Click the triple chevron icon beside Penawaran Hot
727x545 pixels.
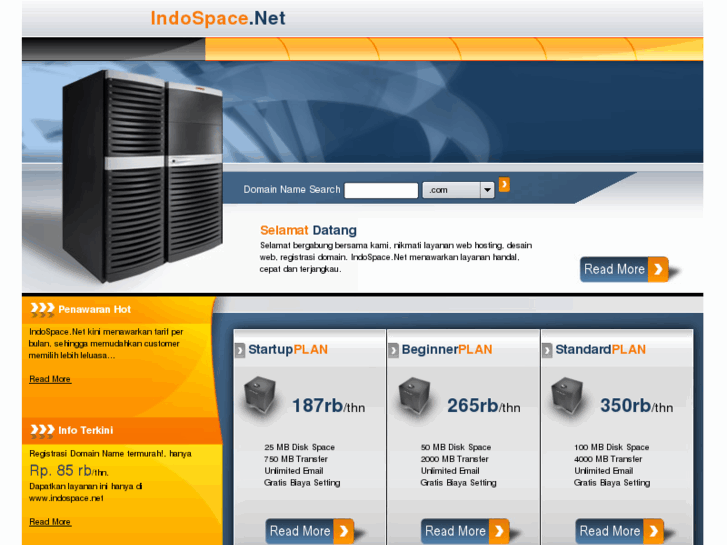tap(42, 309)
